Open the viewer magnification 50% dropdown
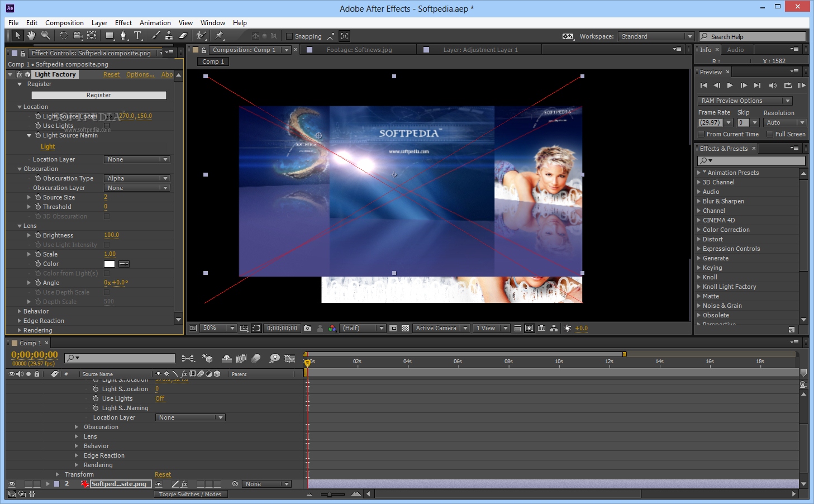Screen dimensions: 814x504 pos(218,329)
